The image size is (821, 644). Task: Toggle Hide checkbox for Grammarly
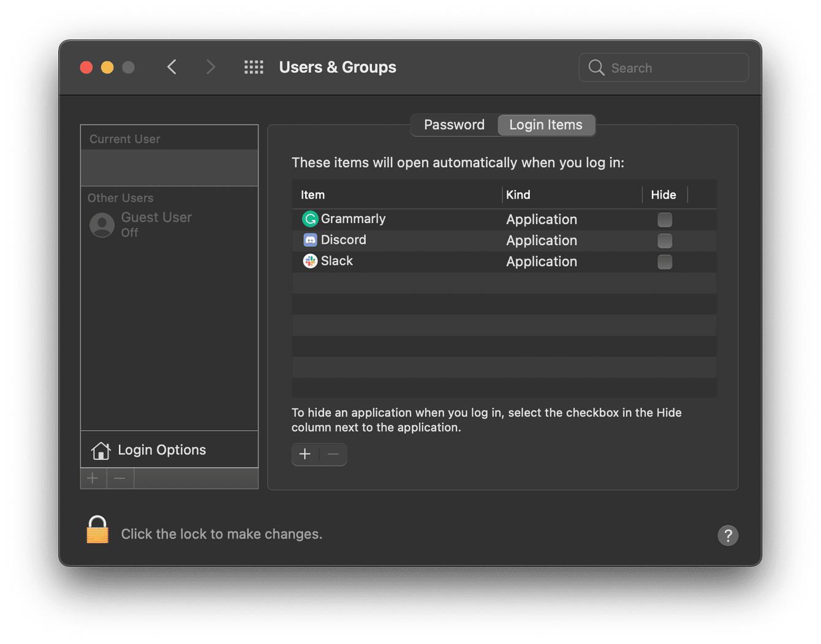coord(665,219)
